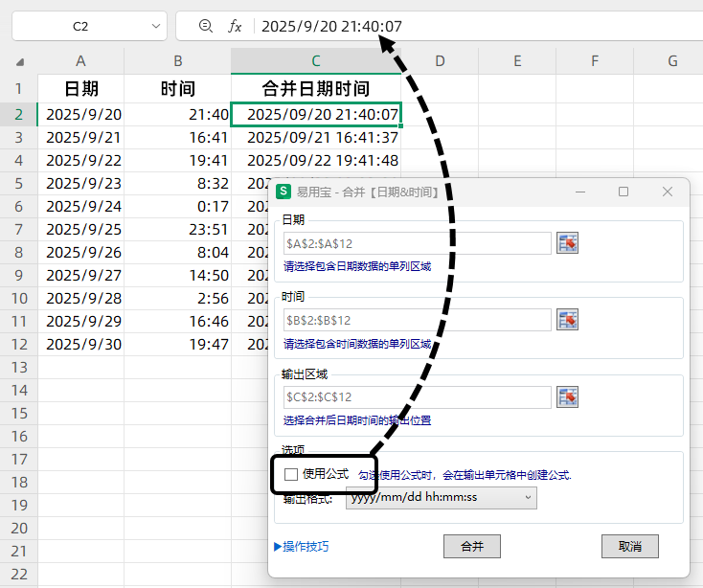703x588 pixels.
Task: Click the fx insert function icon
Action: click(235, 27)
